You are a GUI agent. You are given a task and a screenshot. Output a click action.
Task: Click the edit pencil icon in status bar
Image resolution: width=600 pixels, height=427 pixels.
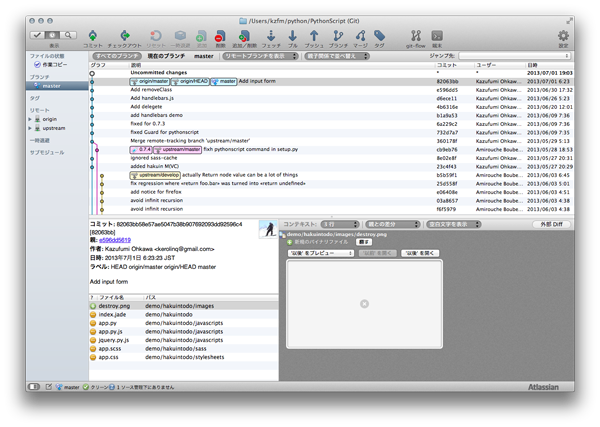pyautogui.click(x=49, y=387)
